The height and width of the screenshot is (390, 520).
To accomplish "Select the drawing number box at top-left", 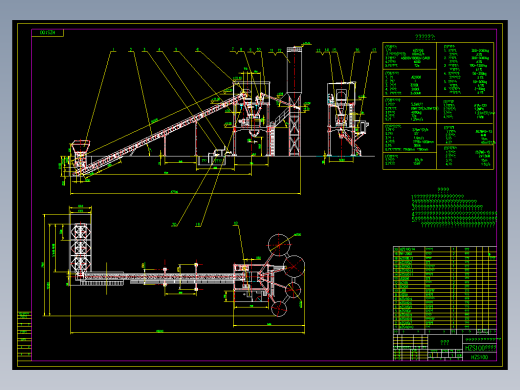I will pos(47,33).
